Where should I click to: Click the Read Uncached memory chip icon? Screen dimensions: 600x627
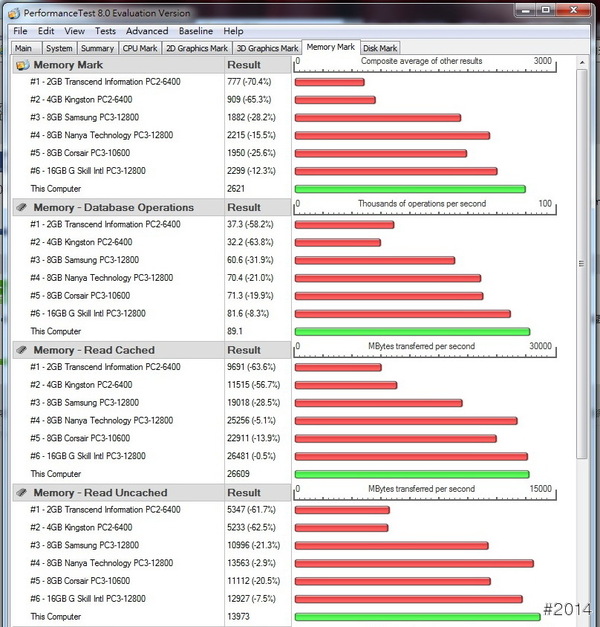(22, 493)
